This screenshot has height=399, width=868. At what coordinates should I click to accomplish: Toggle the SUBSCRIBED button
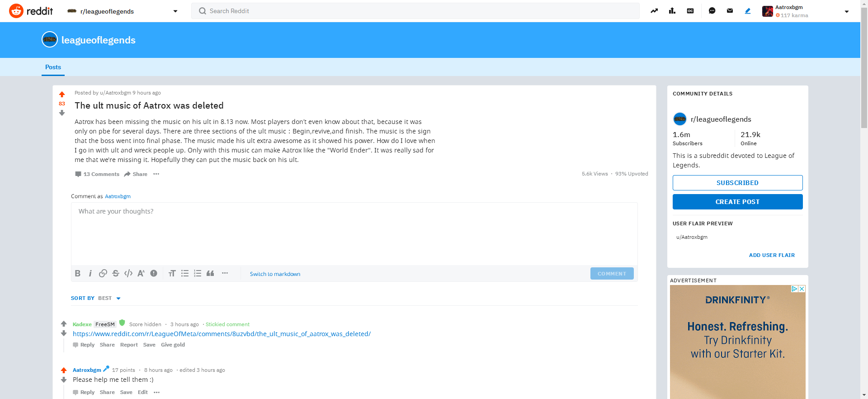(737, 183)
